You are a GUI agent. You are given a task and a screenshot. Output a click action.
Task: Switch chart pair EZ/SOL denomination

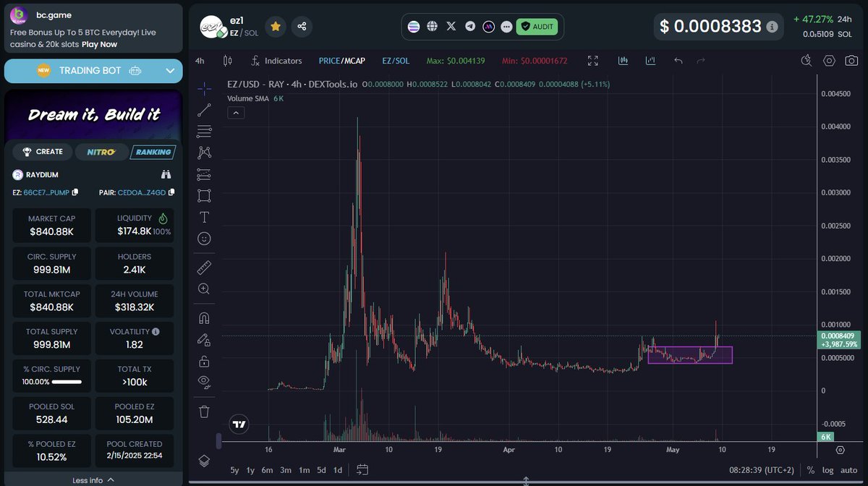[396, 61]
